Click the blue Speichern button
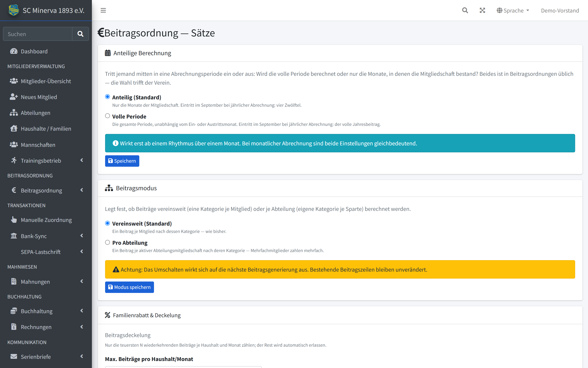The width and height of the screenshot is (588, 368). (x=122, y=161)
